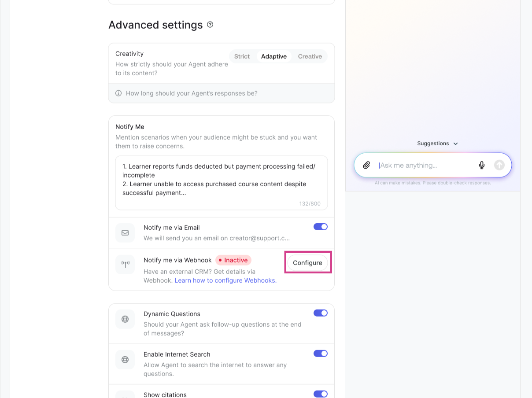The height and width of the screenshot is (398, 532).
Task: Disable the Dynamic Questions switch
Action: point(320,313)
